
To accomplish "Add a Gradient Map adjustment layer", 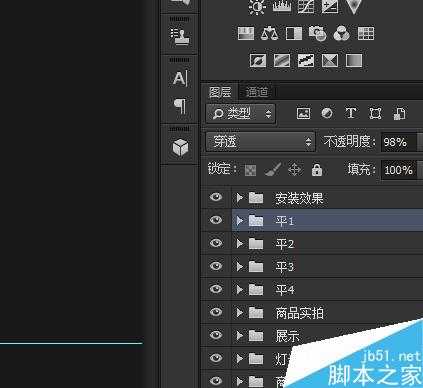I will (354, 61).
